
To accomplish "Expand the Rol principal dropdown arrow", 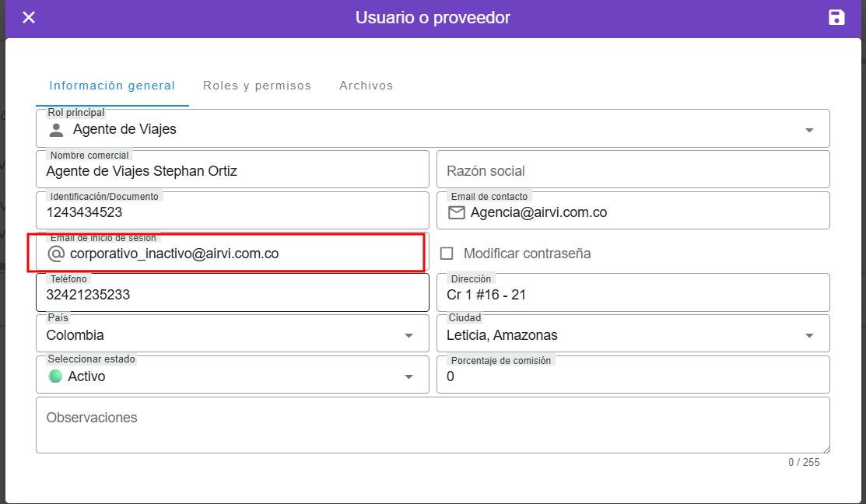I will [809, 130].
